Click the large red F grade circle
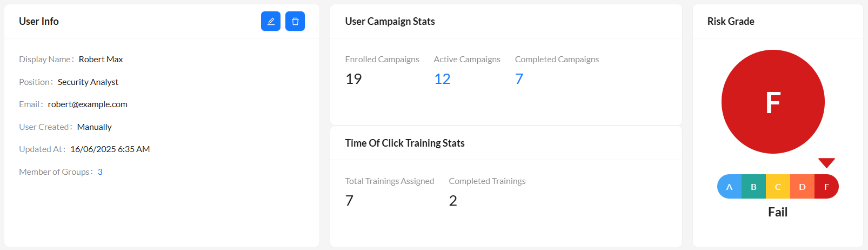The width and height of the screenshot is (868, 250). tap(773, 102)
